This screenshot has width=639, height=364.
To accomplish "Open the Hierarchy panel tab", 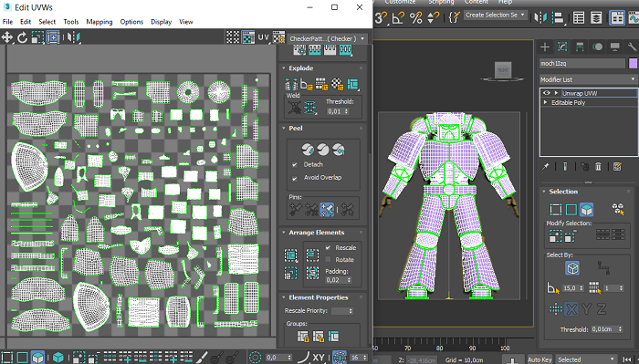I will pyautogui.click(x=580, y=47).
